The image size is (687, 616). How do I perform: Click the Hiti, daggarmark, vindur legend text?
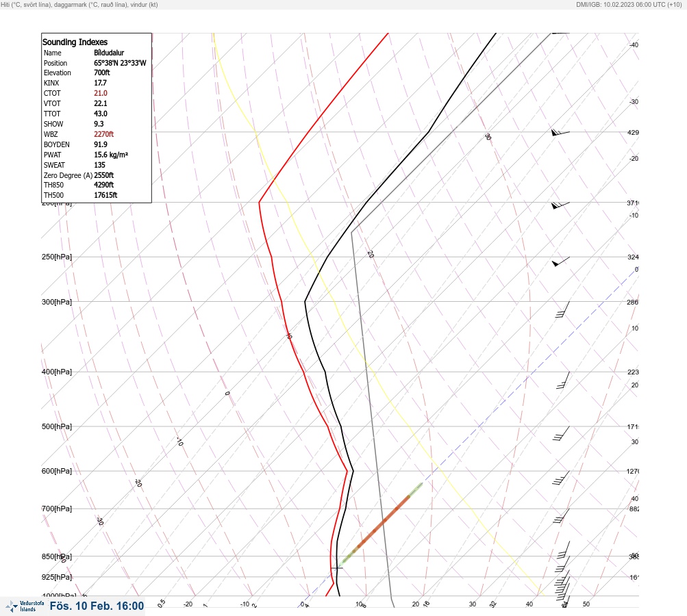point(79,4)
